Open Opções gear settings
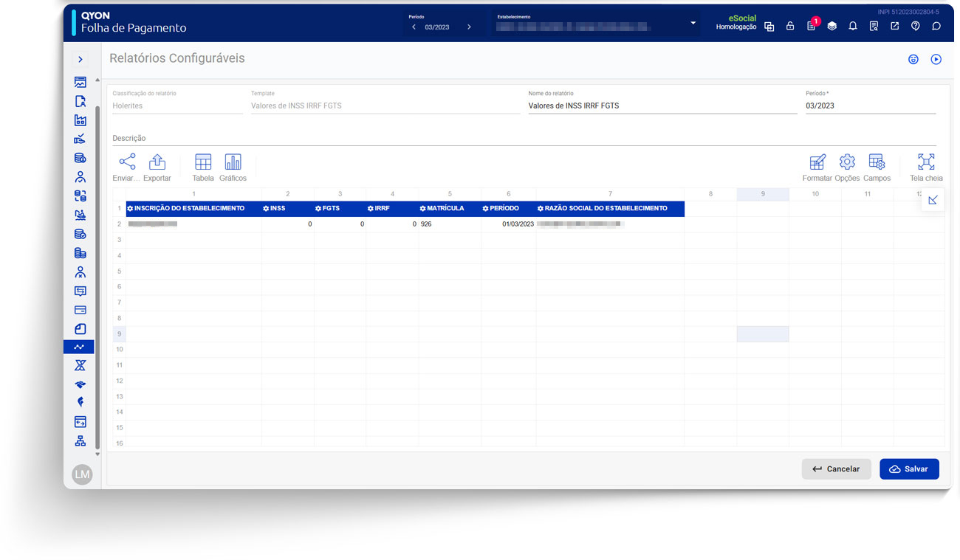 [847, 162]
